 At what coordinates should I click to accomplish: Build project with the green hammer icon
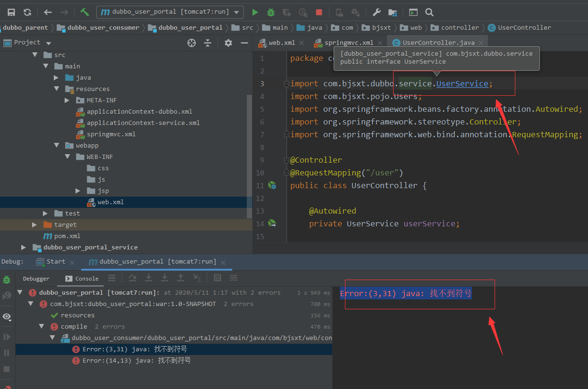coord(84,12)
